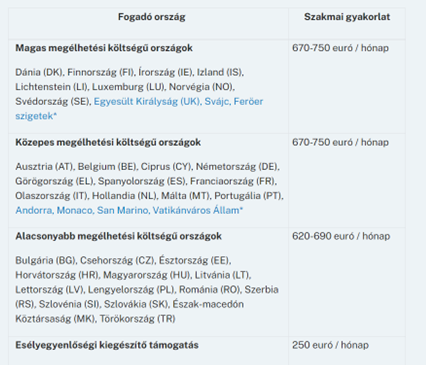The height and width of the screenshot is (365, 426).
Task: Click the 620-690 euró / hónap cell
Action: pos(341,236)
